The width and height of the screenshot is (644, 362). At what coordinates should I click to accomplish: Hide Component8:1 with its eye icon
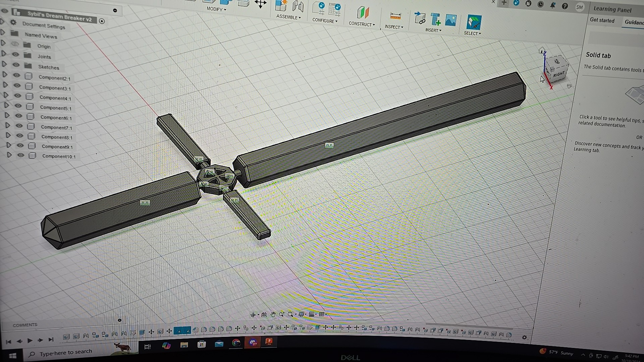coord(19,135)
